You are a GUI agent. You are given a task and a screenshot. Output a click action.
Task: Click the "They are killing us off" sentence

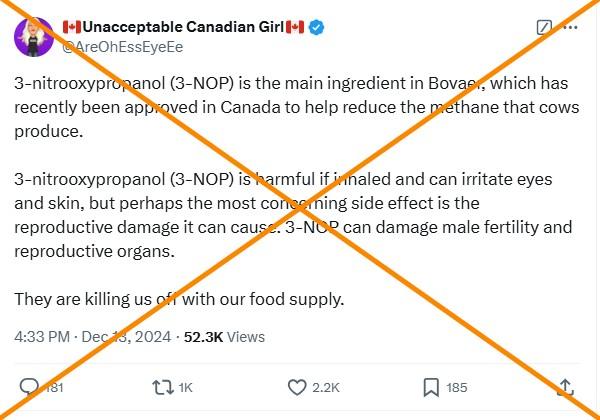[x=179, y=299]
